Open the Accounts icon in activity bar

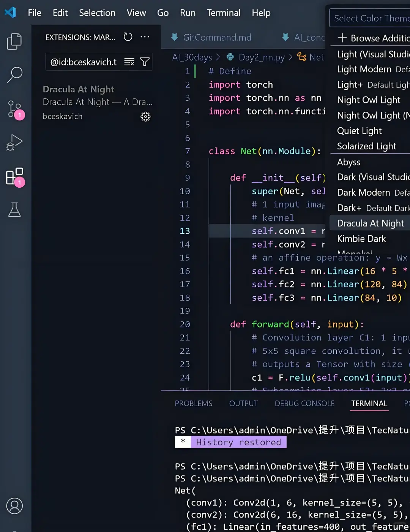pos(14,506)
